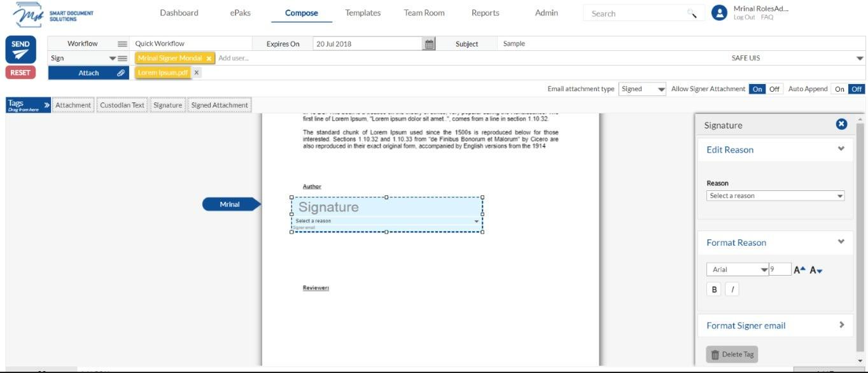
Task: Open the Expires On calendar picker
Action: (x=430, y=44)
